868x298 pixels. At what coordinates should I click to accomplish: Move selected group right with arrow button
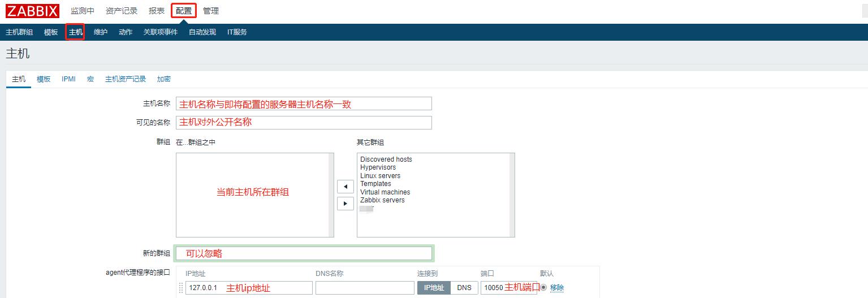[345, 203]
